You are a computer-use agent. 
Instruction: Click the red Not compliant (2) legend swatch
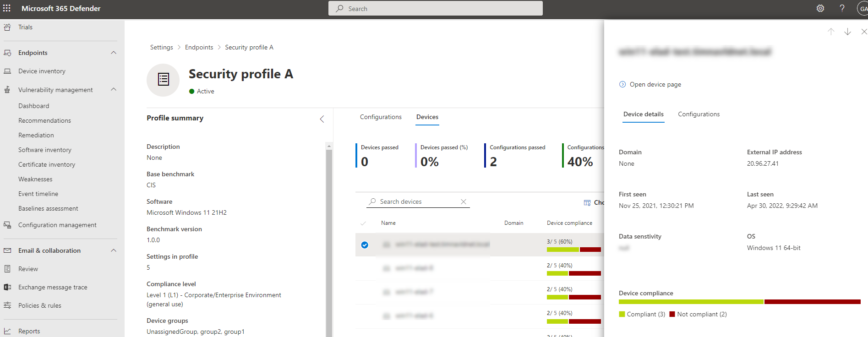pos(672,314)
